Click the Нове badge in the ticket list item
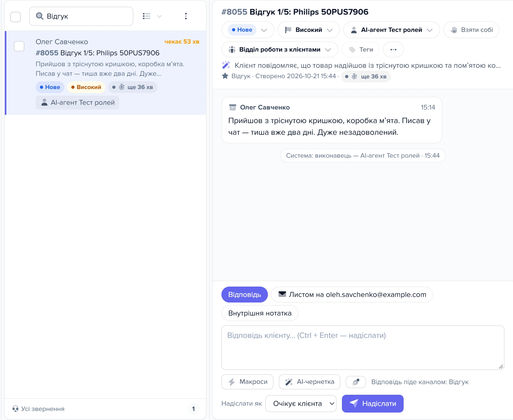Screen dimensions: 513x420 point(50,87)
